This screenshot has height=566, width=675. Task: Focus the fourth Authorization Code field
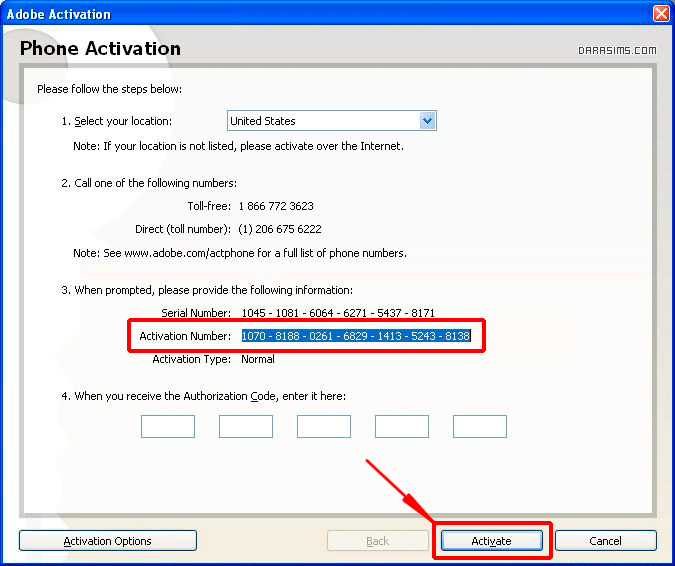click(402, 426)
